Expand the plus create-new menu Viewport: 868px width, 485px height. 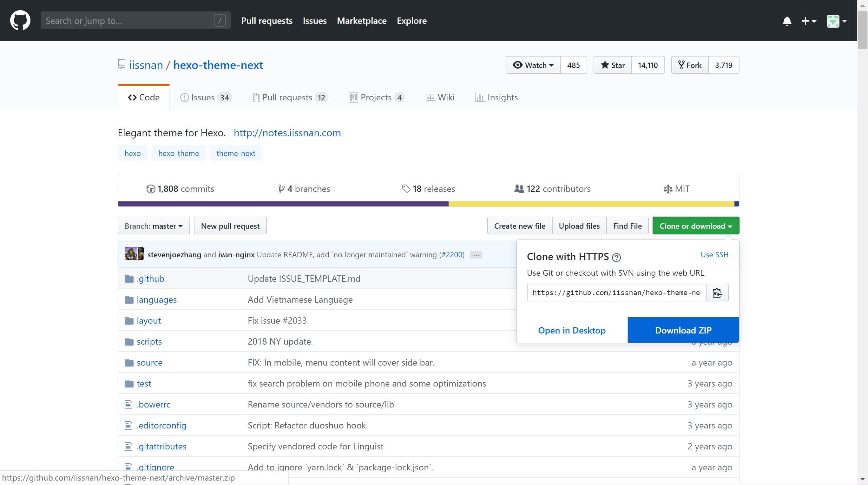[x=809, y=21]
